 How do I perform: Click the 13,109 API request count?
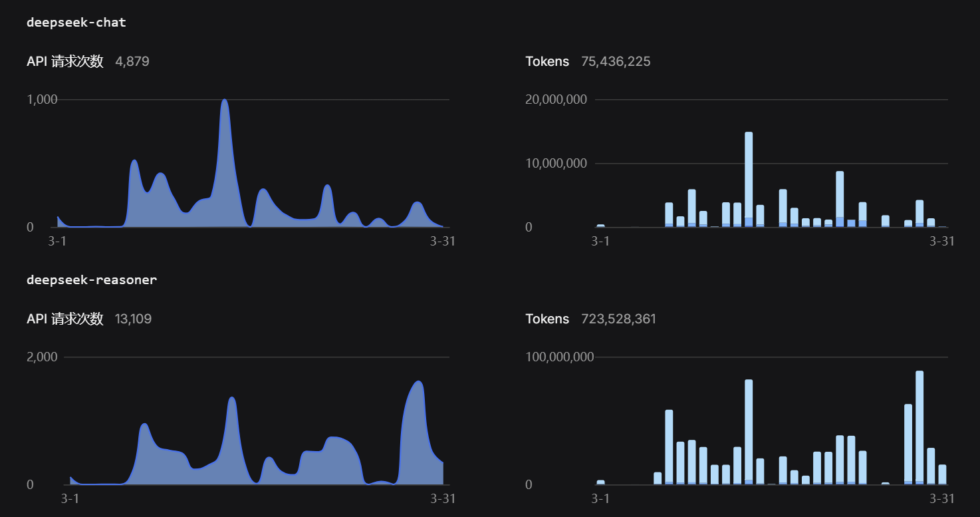tap(133, 319)
